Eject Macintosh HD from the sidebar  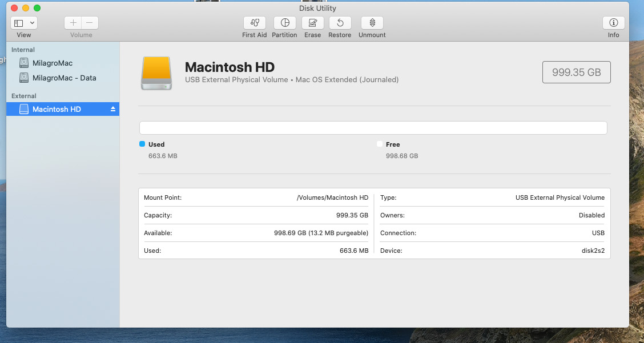(x=113, y=109)
